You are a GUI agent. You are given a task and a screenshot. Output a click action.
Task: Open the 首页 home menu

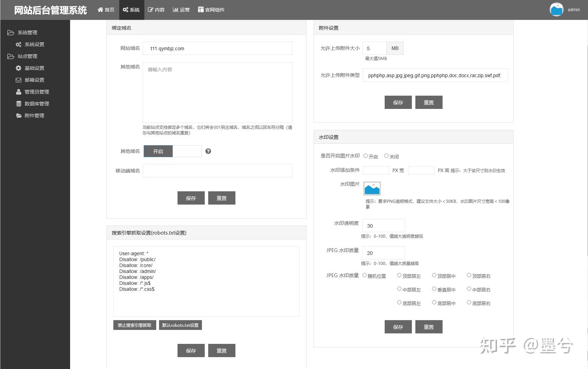pyautogui.click(x=106, y=10)
